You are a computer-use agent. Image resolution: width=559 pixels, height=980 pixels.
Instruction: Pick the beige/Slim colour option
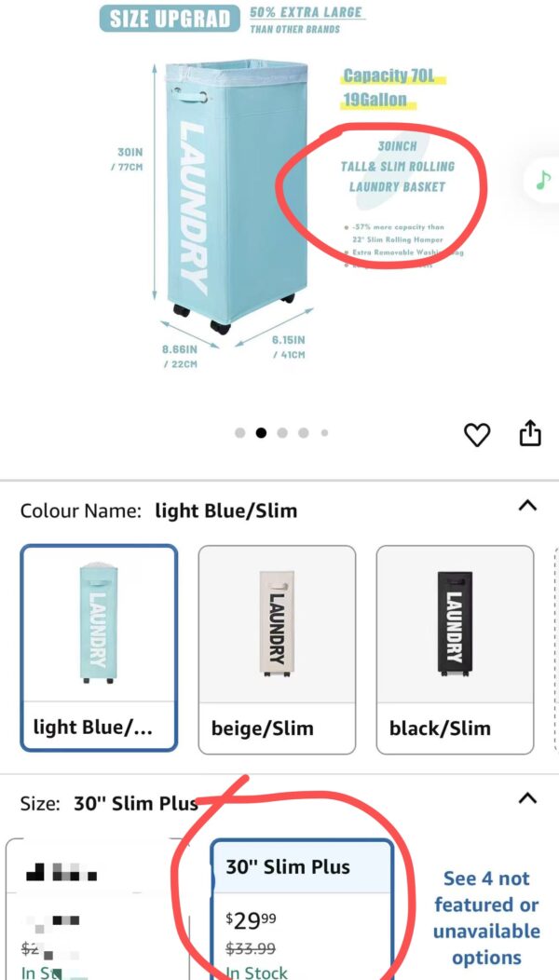(277, 649)
